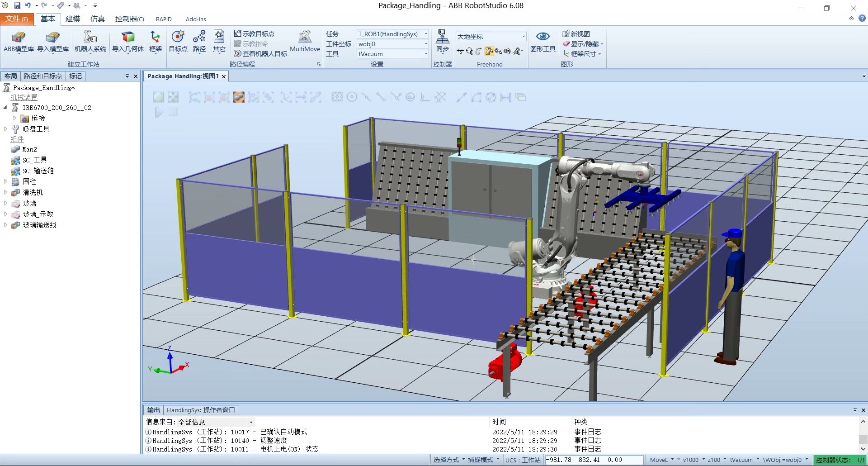Toggle the part selection level icon

coord(239,97)
